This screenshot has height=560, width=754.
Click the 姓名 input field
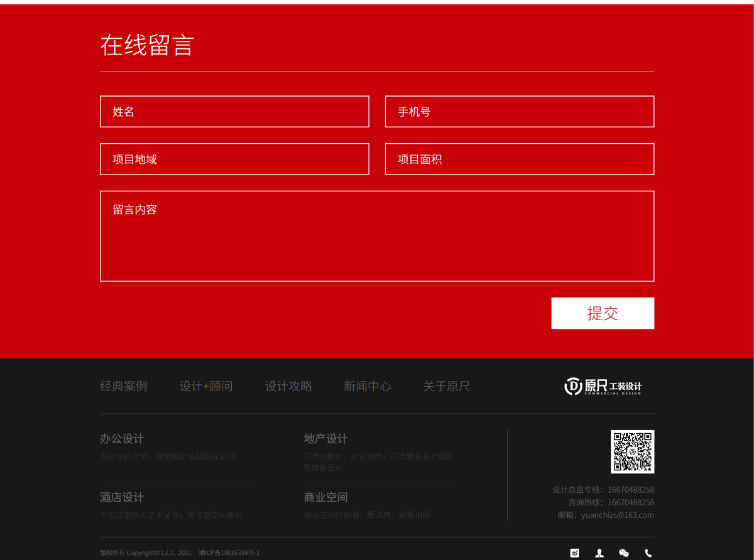pos(234,112)
